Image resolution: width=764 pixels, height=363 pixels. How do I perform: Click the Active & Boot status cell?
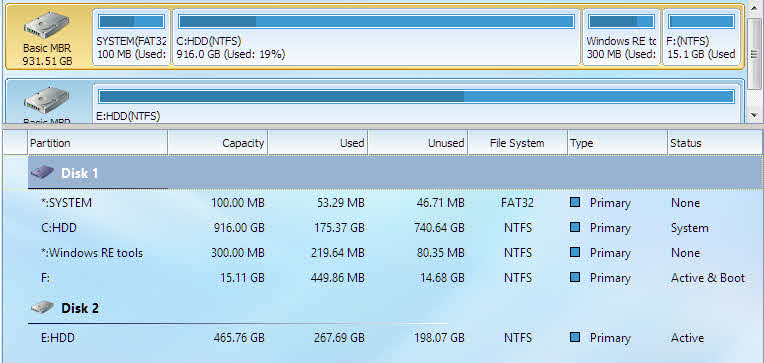(708, 278)
